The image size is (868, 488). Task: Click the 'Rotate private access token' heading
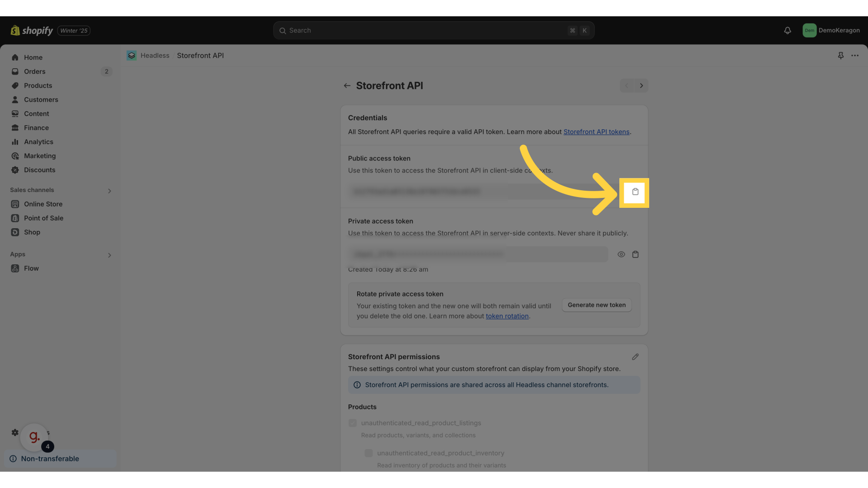(x=400, y=294)
